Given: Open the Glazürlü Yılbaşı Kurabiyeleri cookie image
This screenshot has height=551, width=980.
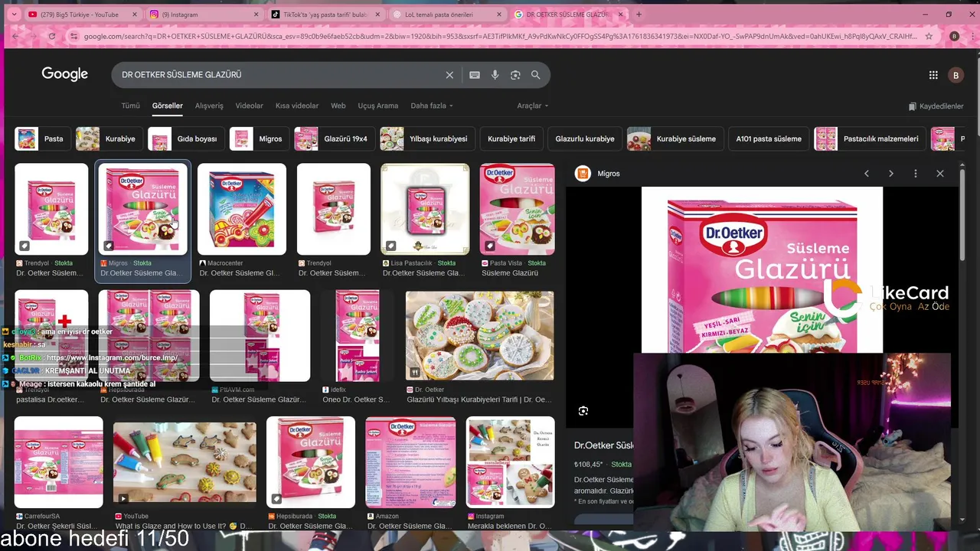Looking at the screenshot, I should tap(479, 335).
